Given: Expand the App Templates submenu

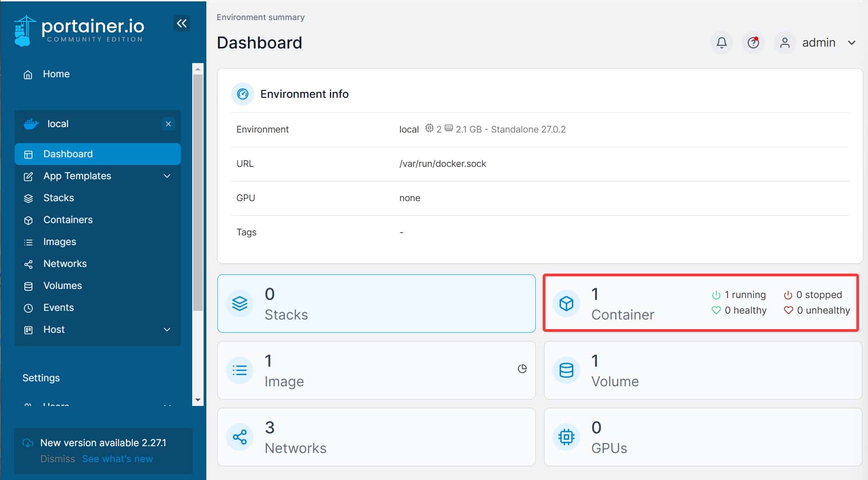Looking at the screenshot, I should click(x=167, y=176).
